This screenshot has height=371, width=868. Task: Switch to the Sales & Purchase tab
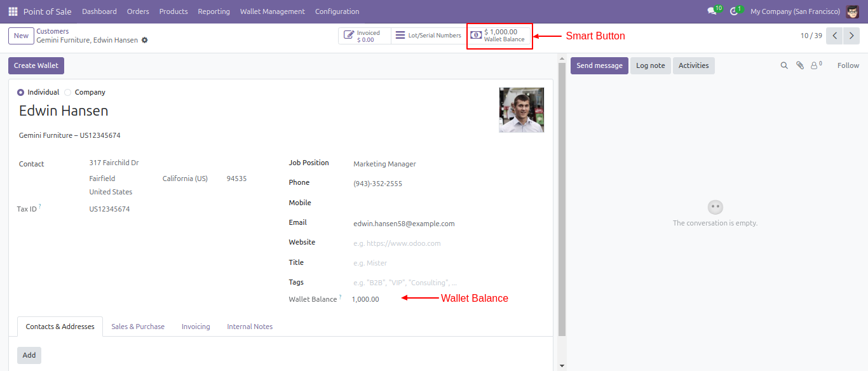[138, 327]
